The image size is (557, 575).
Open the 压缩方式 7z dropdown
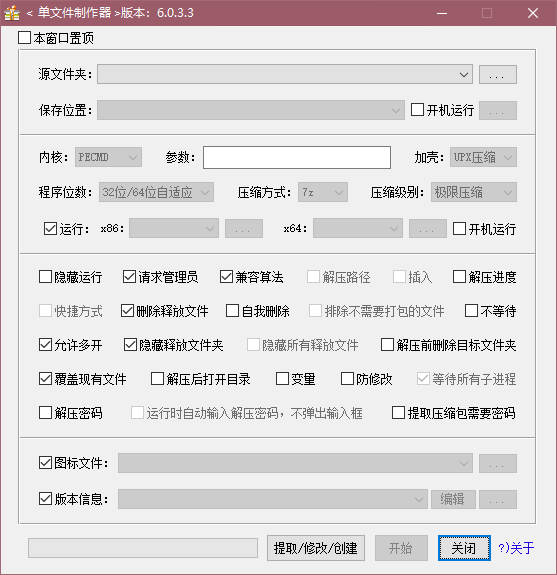click(323, 193)
